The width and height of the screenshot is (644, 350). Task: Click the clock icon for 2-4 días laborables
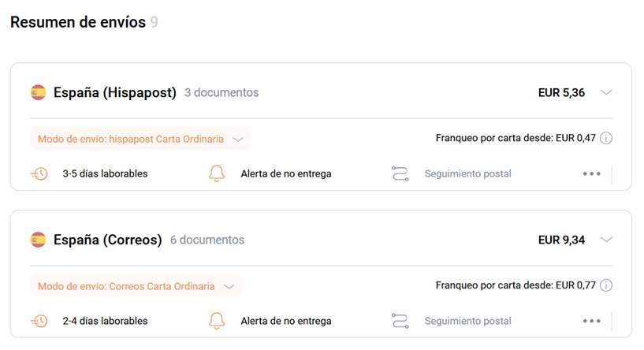tap(39, 321)
